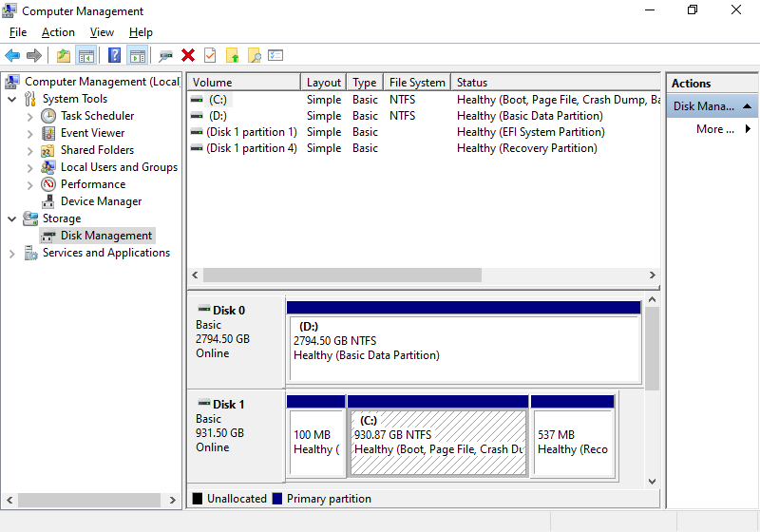This screenshot has height=532, width=760.
Task: Open the File menu
Action: pyautogui.click(x=18, y=32)
